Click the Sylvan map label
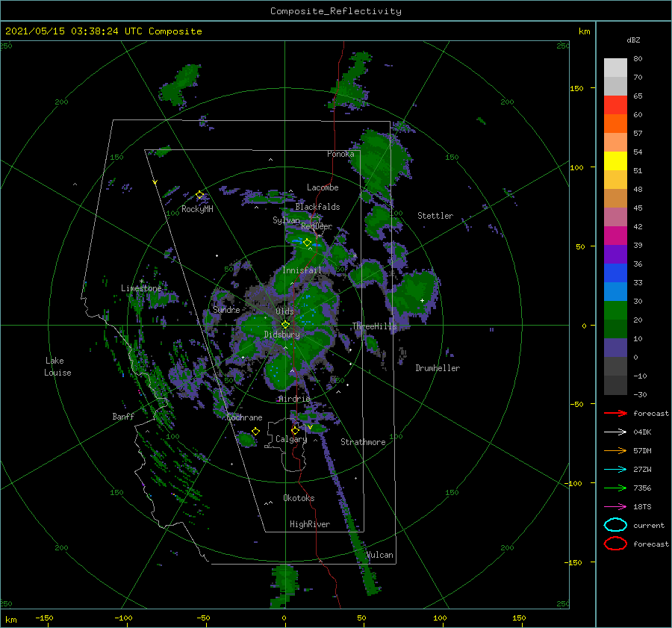 coord(286,220)
